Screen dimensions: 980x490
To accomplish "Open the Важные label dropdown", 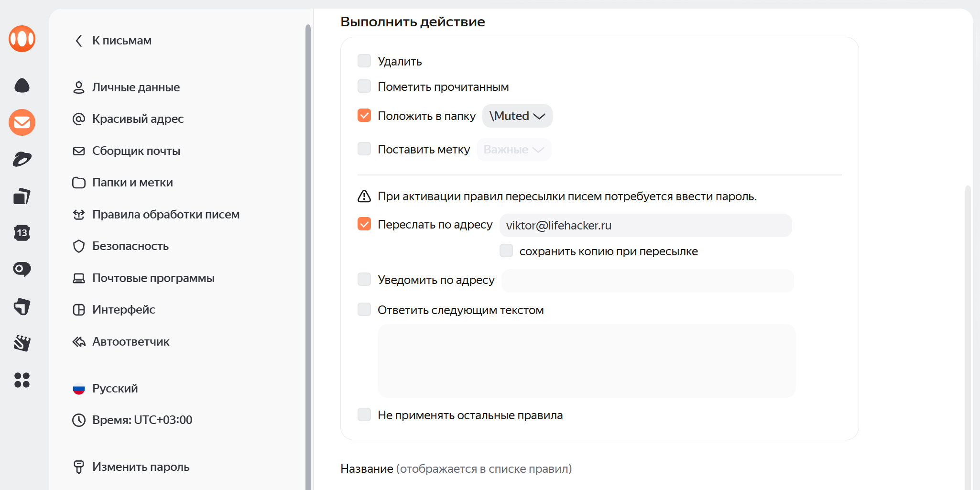I will tap(514, 150).
